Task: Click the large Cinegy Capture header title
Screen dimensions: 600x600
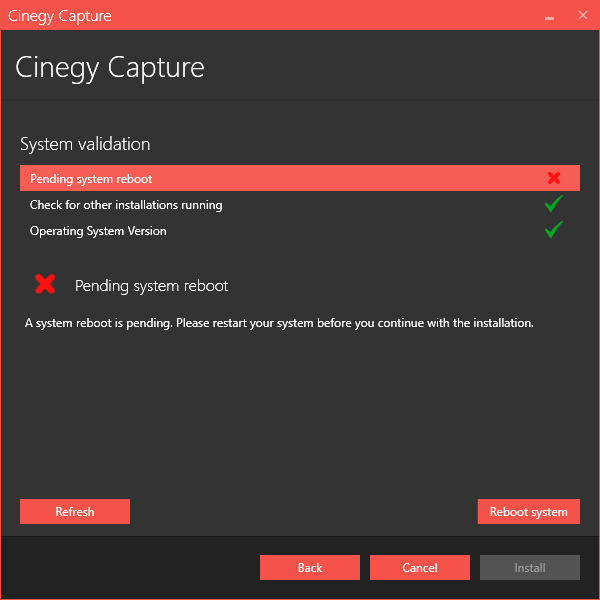Action: point(110,67)
